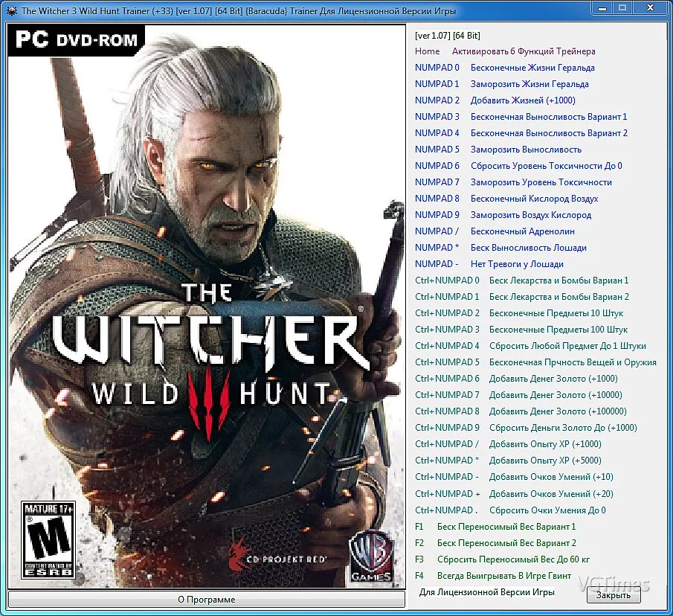Viewport: 673px width, 616px height.
Task: Click the trainer app icon in title bar
Action: click(x=12, y=10)
